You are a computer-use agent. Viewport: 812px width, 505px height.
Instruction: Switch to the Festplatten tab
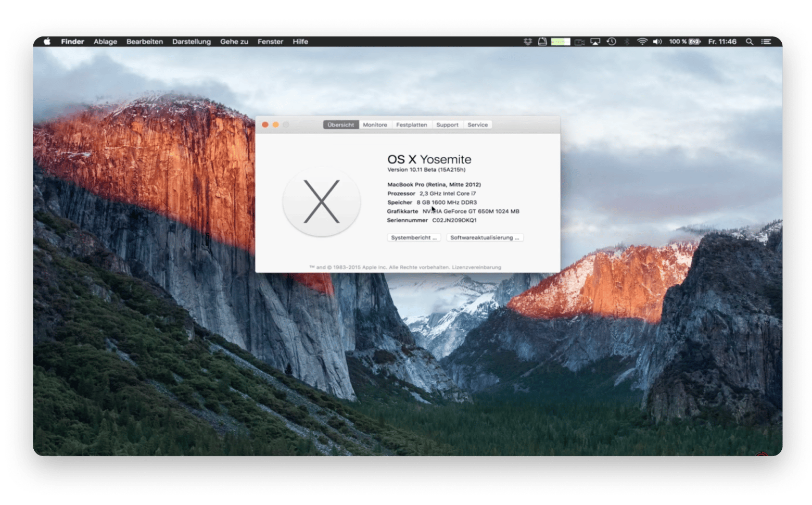click(x=412, y=125)
